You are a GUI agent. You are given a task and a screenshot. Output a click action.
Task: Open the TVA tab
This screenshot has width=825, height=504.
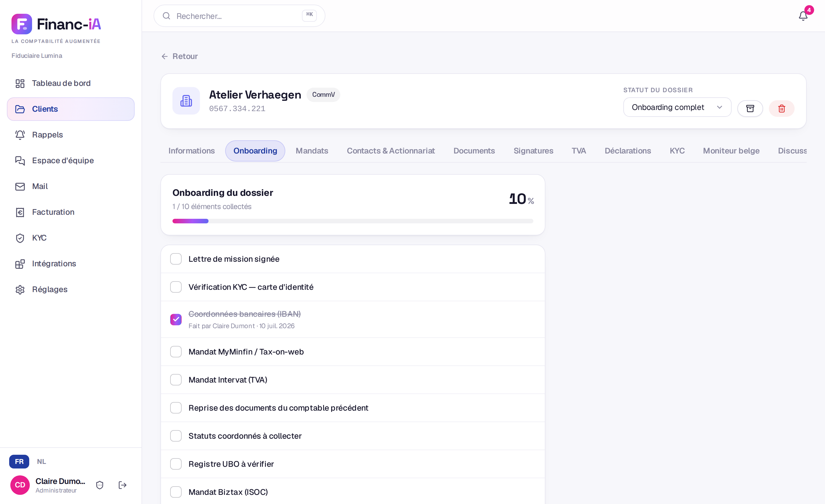point(579,151)
